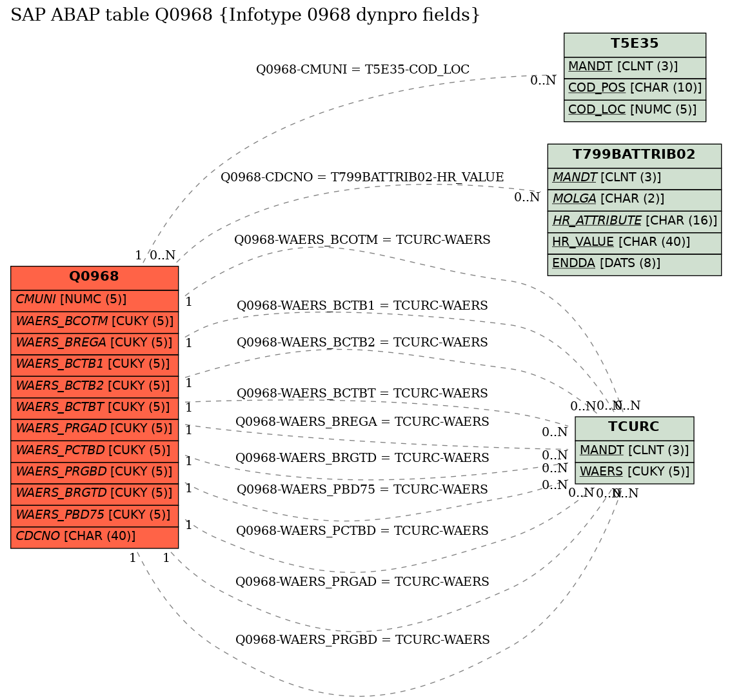Screen dimensions: 732x700
Task: Select the WAERS_BREGA field in Q0968
Action: [94, 343]
